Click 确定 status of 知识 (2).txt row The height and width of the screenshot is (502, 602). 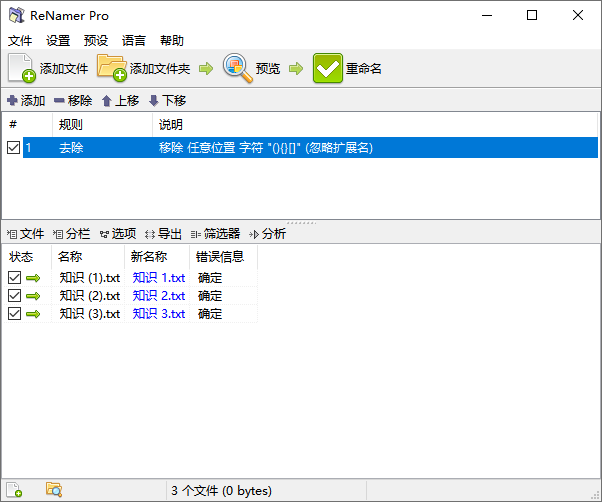click(x=210, y=296)
